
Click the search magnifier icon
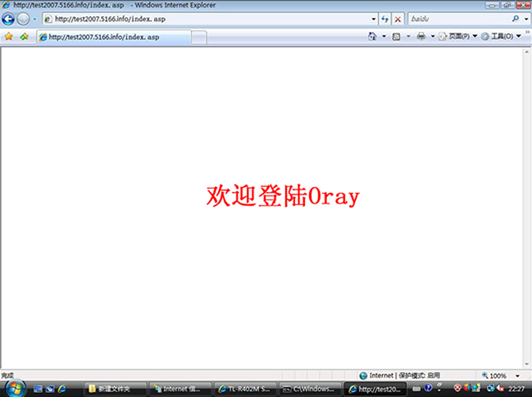point(516,19)
